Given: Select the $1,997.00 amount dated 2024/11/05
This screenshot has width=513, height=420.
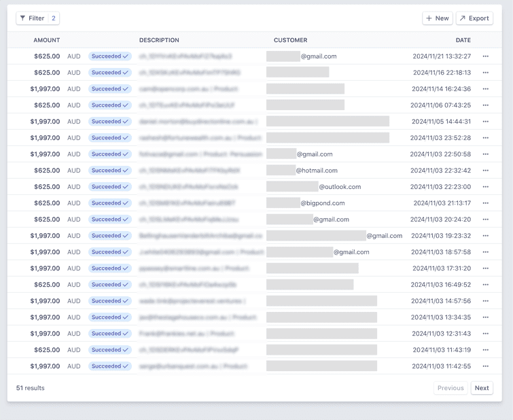Looking at the screenshot, I should 45,122.
